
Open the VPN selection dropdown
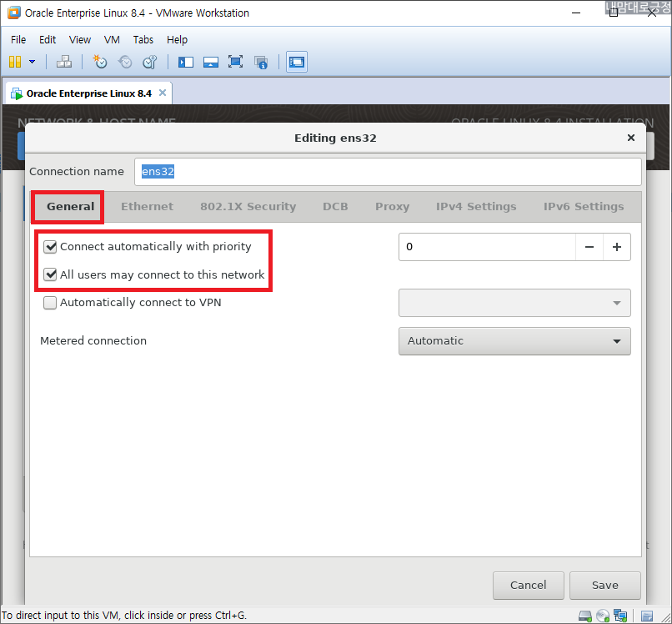tap(514, 303)
